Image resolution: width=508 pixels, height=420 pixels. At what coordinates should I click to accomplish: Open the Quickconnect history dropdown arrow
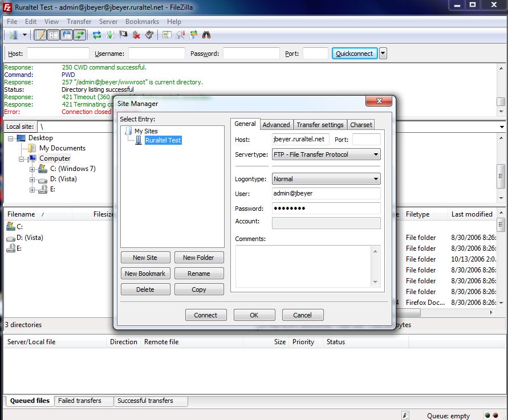383,53
